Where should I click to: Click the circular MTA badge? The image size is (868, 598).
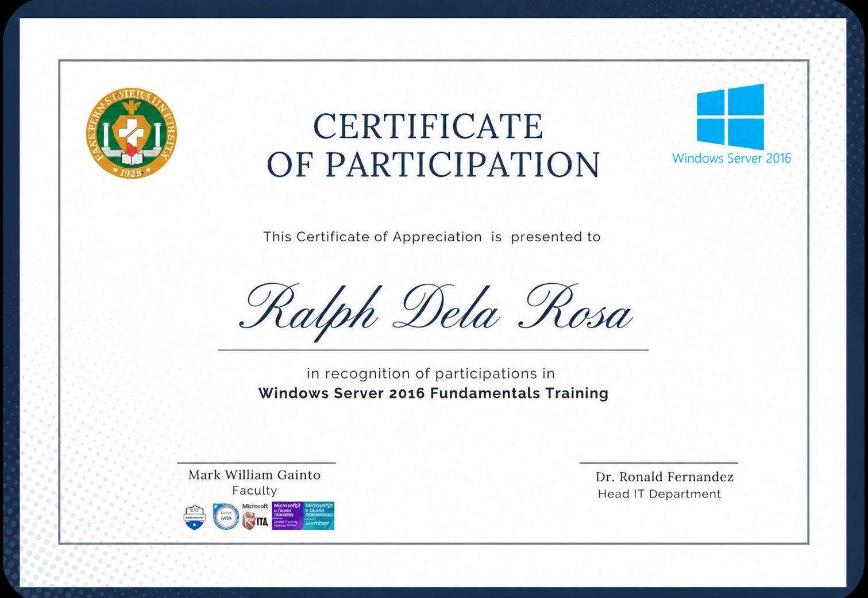point(226,516)
